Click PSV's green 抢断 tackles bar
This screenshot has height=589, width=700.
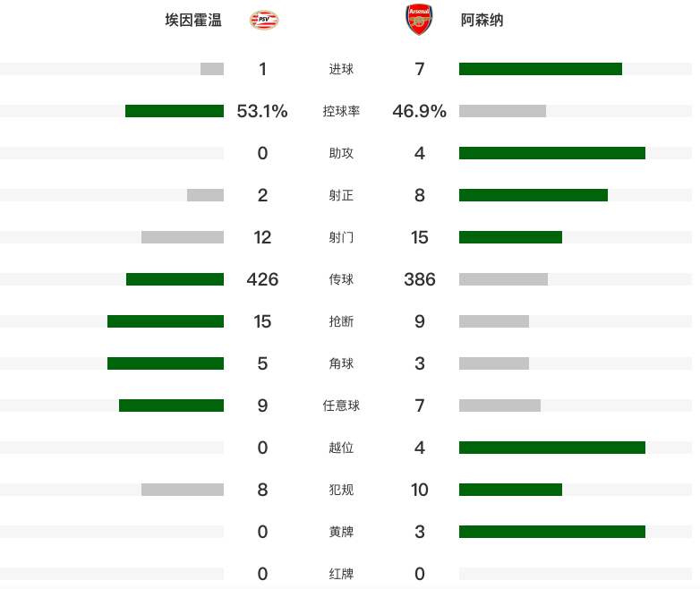point(166,321)
